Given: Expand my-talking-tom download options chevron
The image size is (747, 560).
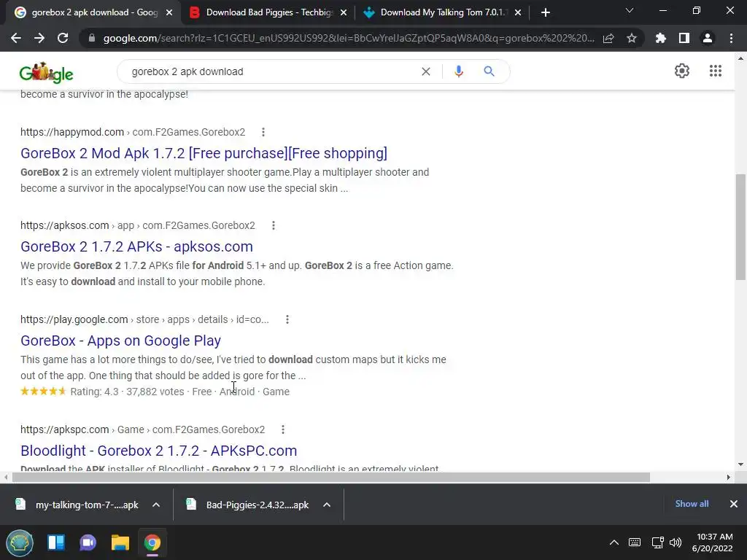Looking at the screenshot, I should click(156, 505).
